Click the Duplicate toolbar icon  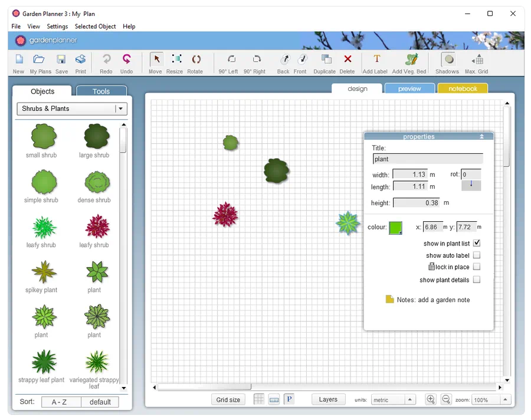[325, 60]
